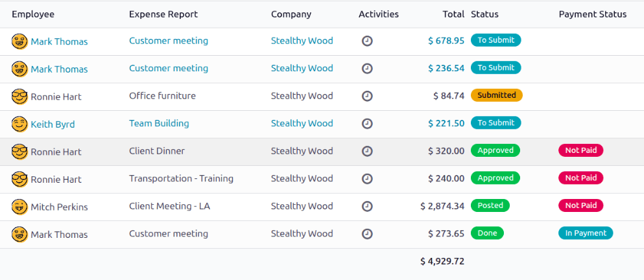Click the Expense Report column header
This screenshot has width=644, height=280.
click(163, 14)
